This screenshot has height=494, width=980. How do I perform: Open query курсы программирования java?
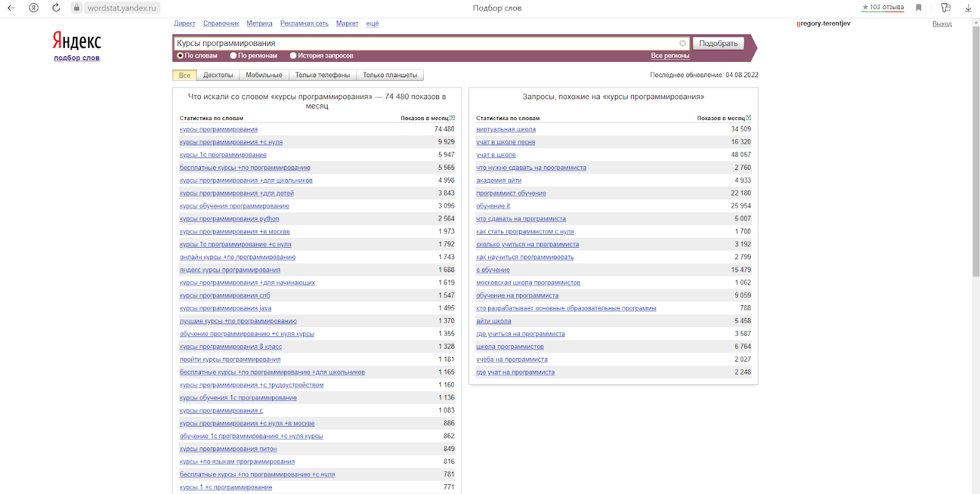coord(225,308)
